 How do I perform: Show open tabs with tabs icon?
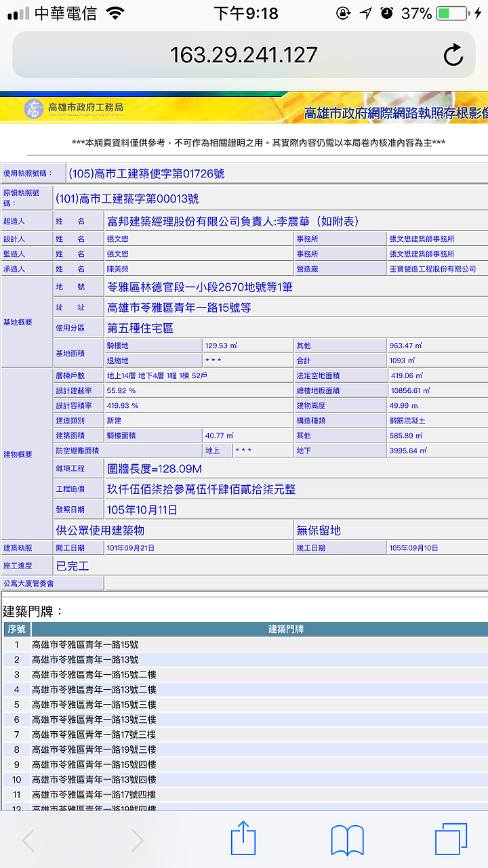coord(451,840)
